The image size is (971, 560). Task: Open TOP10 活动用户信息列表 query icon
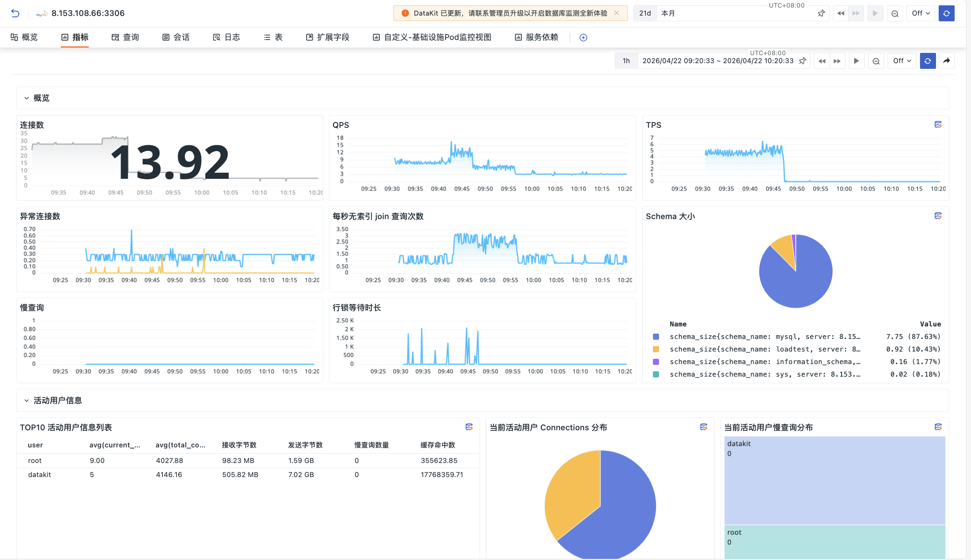469,427
